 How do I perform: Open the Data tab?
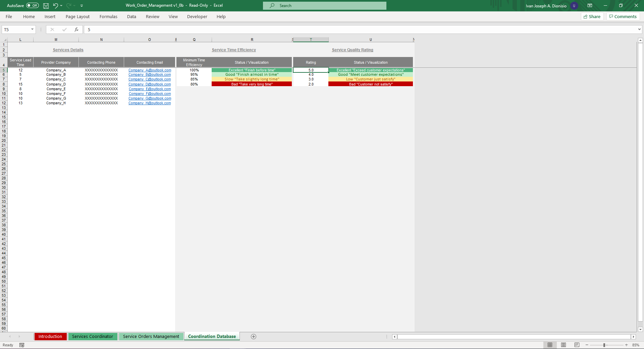(x=131, y=16)
